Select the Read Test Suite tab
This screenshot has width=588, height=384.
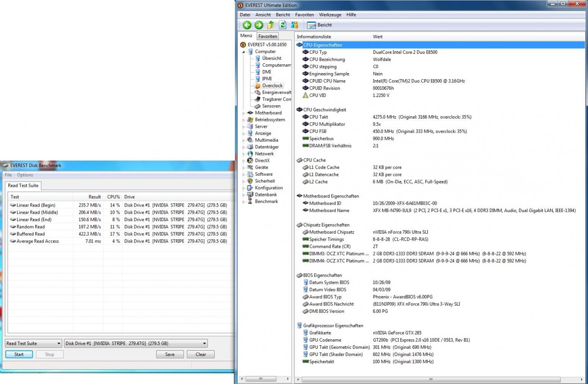pos(23,185)
